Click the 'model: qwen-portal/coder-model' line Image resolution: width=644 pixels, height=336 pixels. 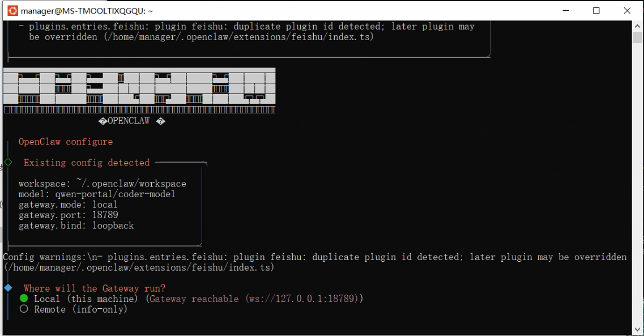tap(97, 194)
